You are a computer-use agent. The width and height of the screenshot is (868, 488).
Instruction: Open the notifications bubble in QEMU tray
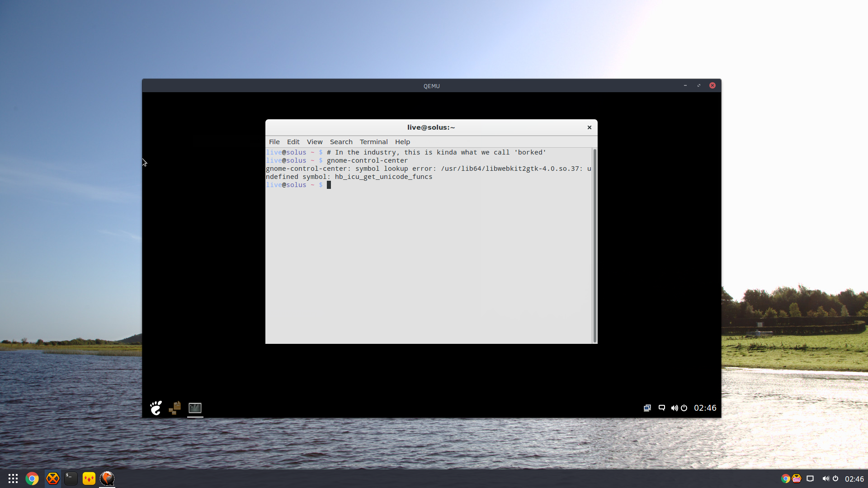(662, 408)
